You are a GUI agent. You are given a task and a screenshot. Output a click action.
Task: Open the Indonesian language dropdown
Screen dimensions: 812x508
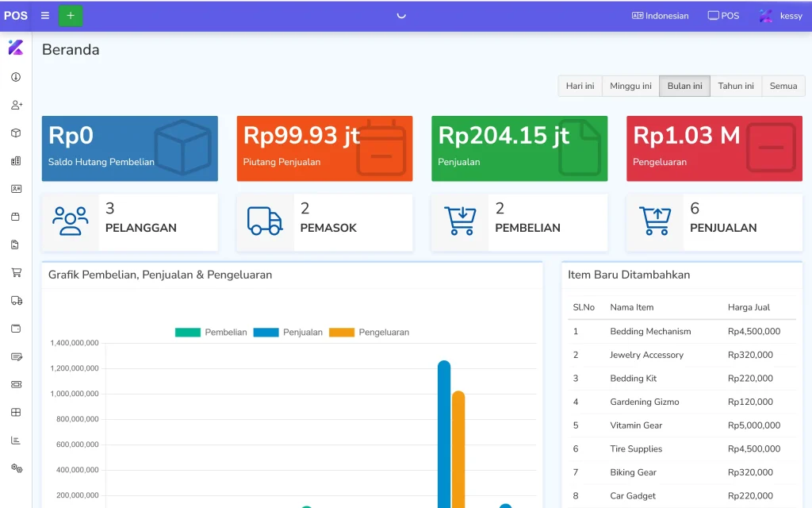660,16
